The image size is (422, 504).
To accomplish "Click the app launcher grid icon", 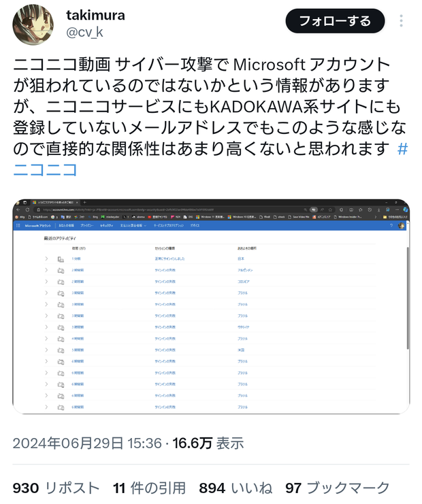I will pos(18,226).
